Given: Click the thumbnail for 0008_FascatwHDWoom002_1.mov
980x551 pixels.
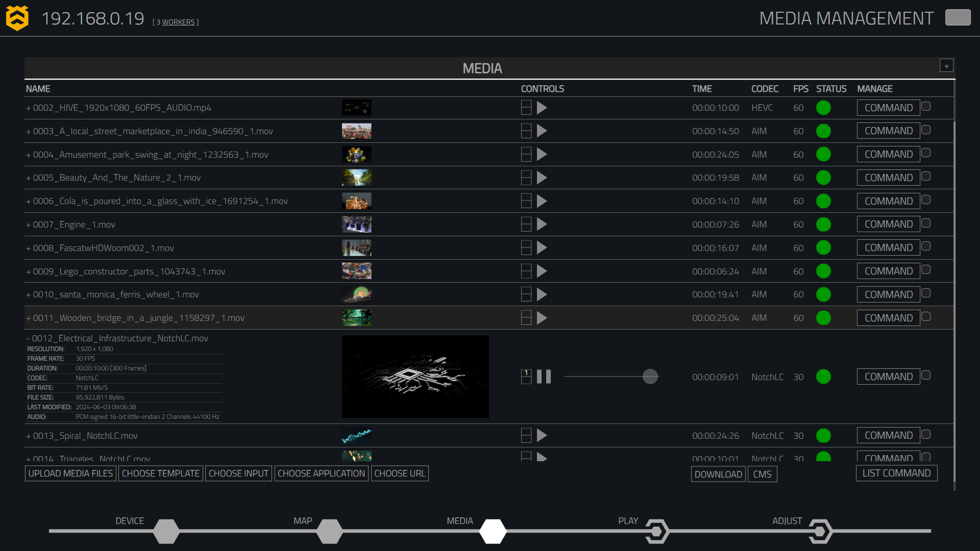Looking at the screenshot, I should 357,247.
